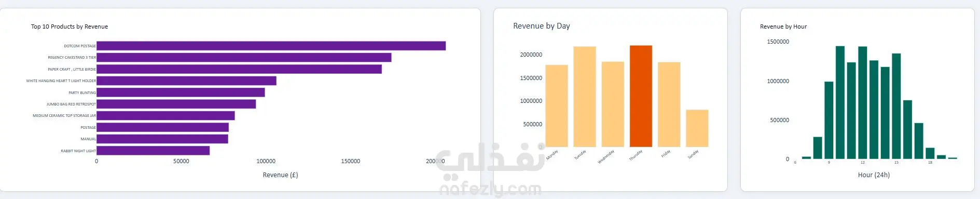Select the Monday revenue bar
Viewport: 980px width, 199px height.
[x=557, y=106]
